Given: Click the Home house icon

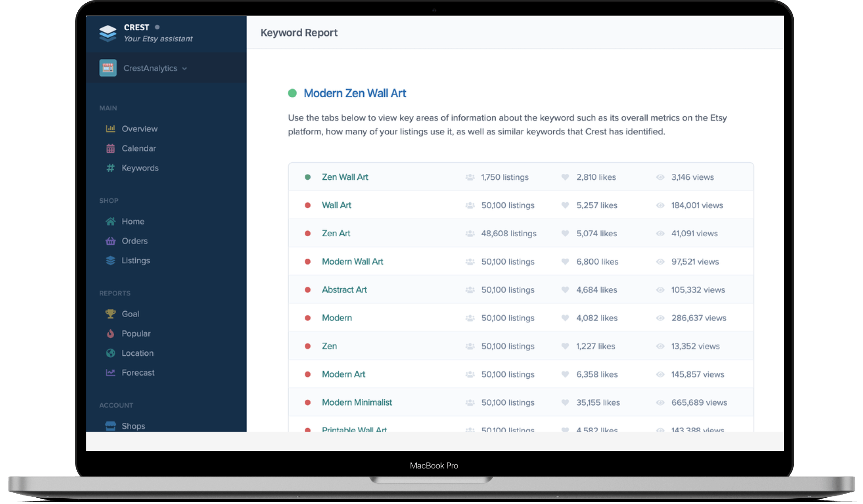Looking at the screenshot, I should pos(111,221).
